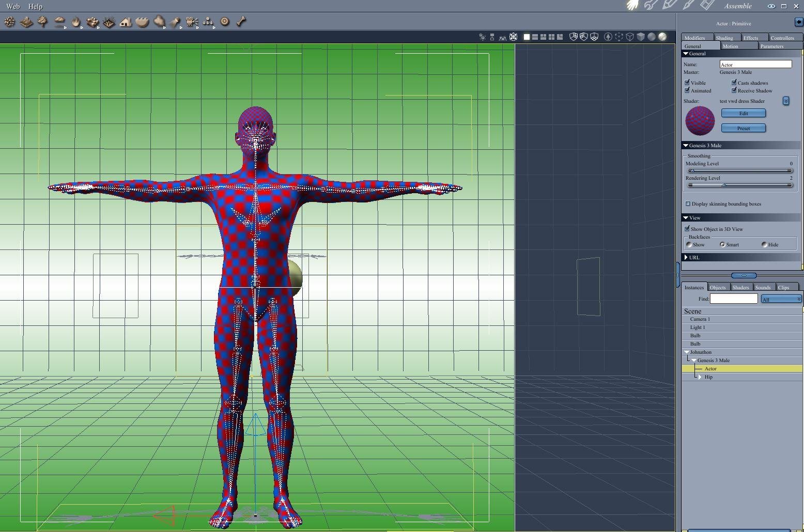Insert a fire primitive from the toolbar

pyautogui.click(x=76, y=22)
